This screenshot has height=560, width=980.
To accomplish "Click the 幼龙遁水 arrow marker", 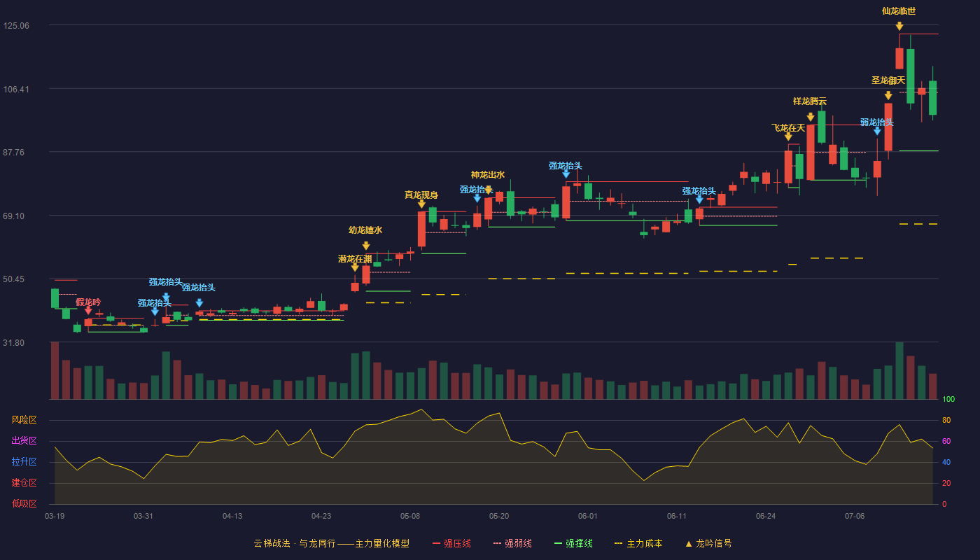I will pyautogui.click(x=366, y=246).
